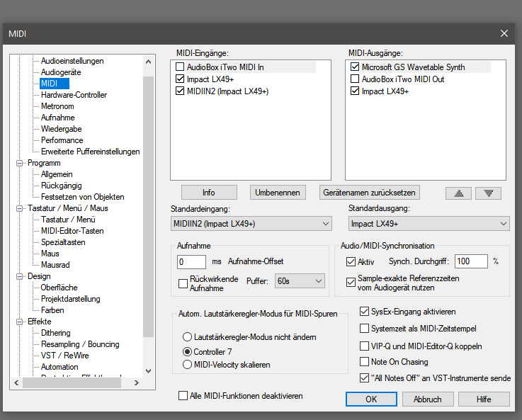Move selected MIDI device up with arrow
Viewport: 522px width, 420px height.
[458, 193]
